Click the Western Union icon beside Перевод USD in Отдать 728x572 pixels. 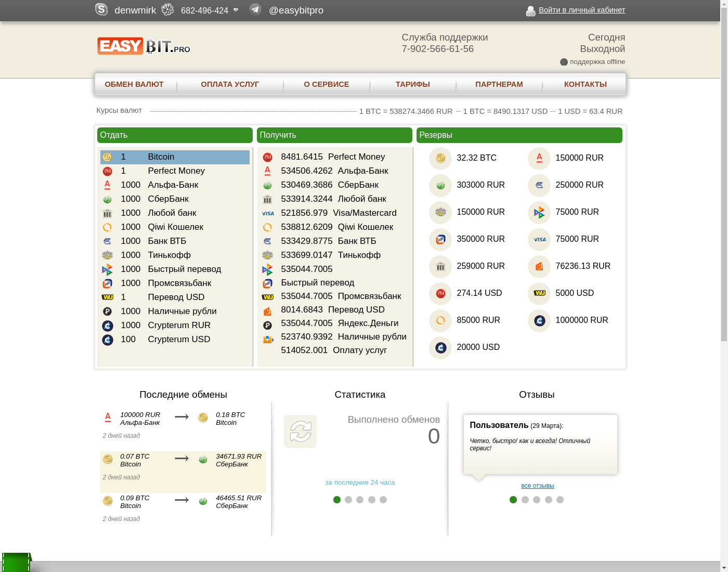point(107,297)
